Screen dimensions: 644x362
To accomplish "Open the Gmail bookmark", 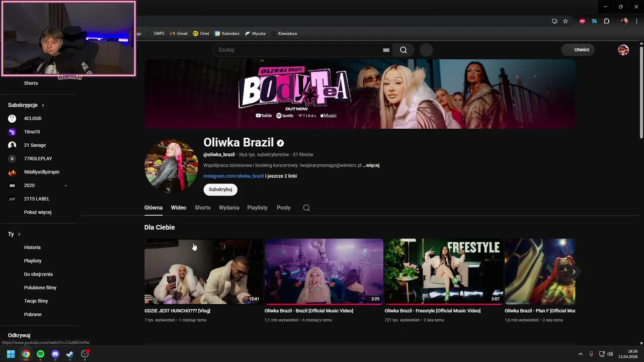I will [179, 33].
